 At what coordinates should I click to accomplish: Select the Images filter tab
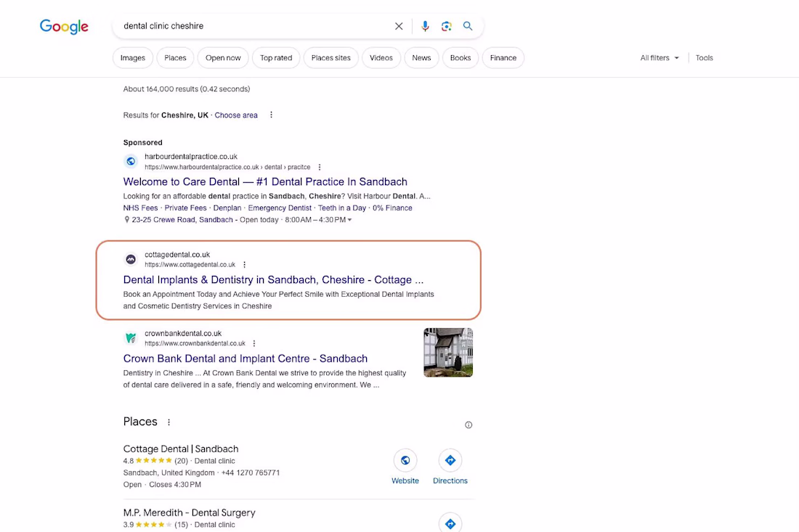pos(133,58)
